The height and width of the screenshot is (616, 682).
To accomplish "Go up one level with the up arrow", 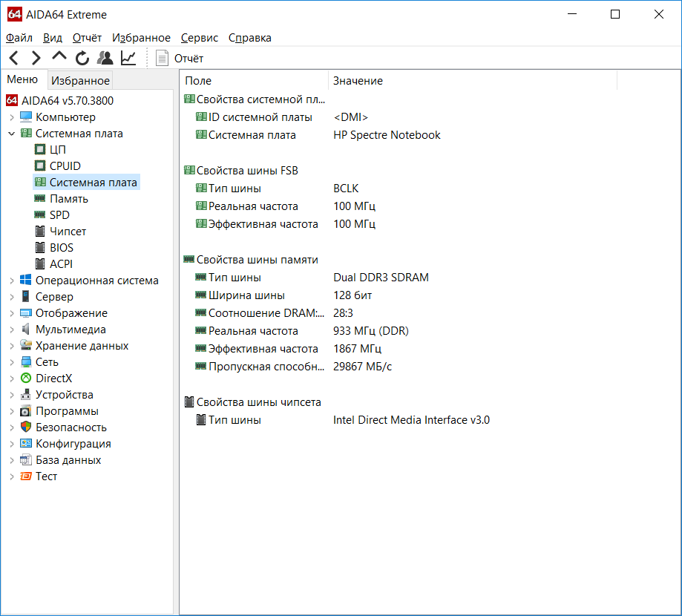I will (x=59, y=56).
